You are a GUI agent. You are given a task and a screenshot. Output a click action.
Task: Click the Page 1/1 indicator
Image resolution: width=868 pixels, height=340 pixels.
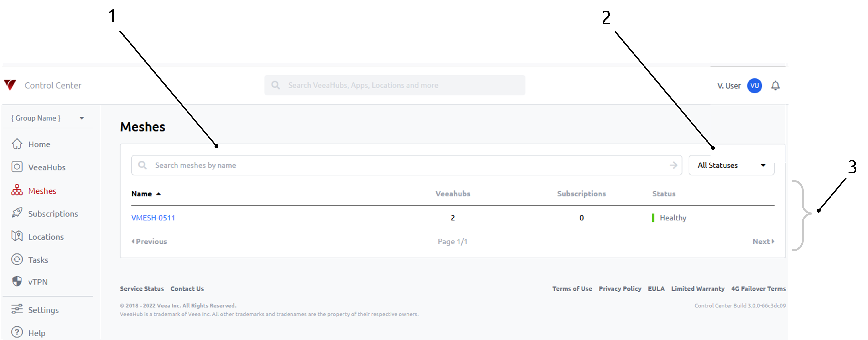click(x=452, y=241)
